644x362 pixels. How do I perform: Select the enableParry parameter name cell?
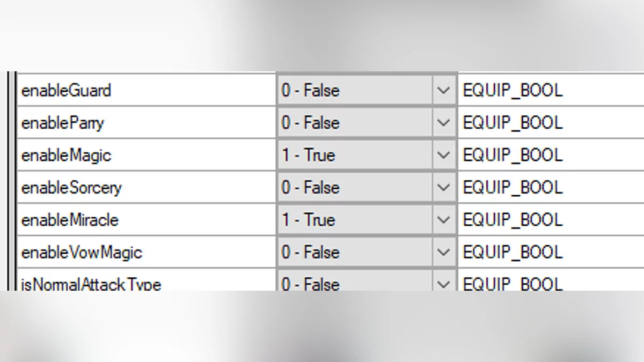coord(145,123)
